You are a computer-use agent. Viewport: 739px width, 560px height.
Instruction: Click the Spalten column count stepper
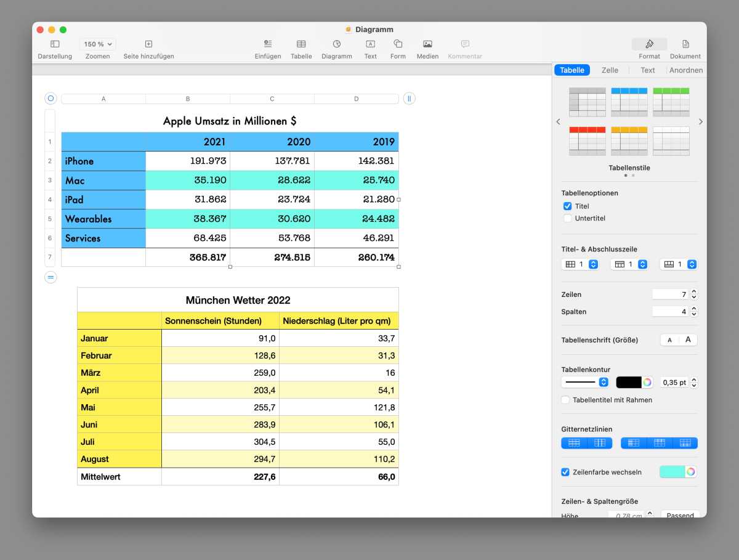click(x=694, y=312)
